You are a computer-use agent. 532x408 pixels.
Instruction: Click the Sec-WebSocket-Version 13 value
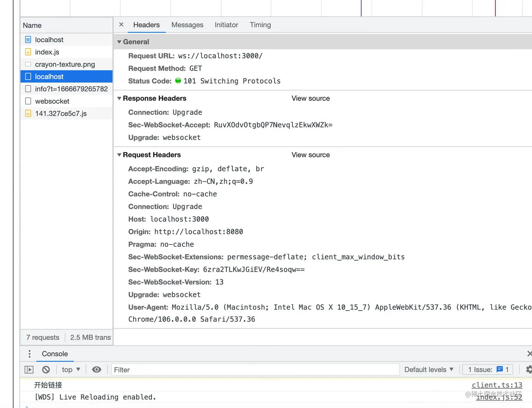219,282
